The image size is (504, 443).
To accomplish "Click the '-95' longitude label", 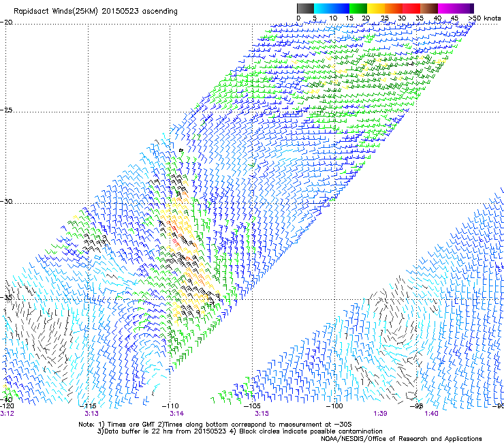I will (x=416, y=406).
